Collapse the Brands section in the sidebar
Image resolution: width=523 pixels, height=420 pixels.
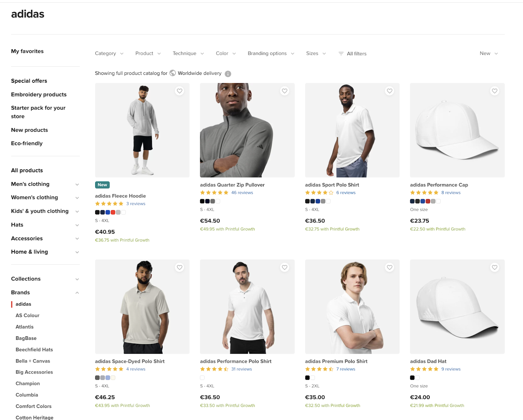click(77, 292)
